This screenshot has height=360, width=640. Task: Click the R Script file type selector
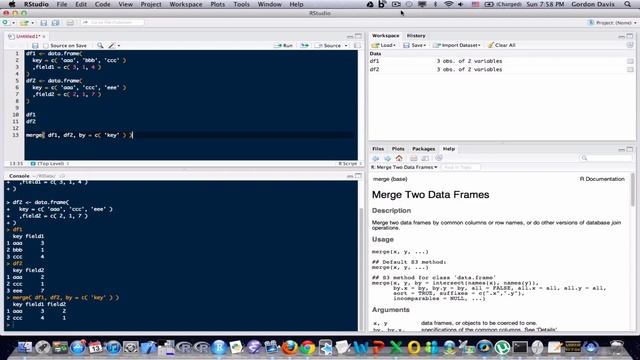click(350, 164)
